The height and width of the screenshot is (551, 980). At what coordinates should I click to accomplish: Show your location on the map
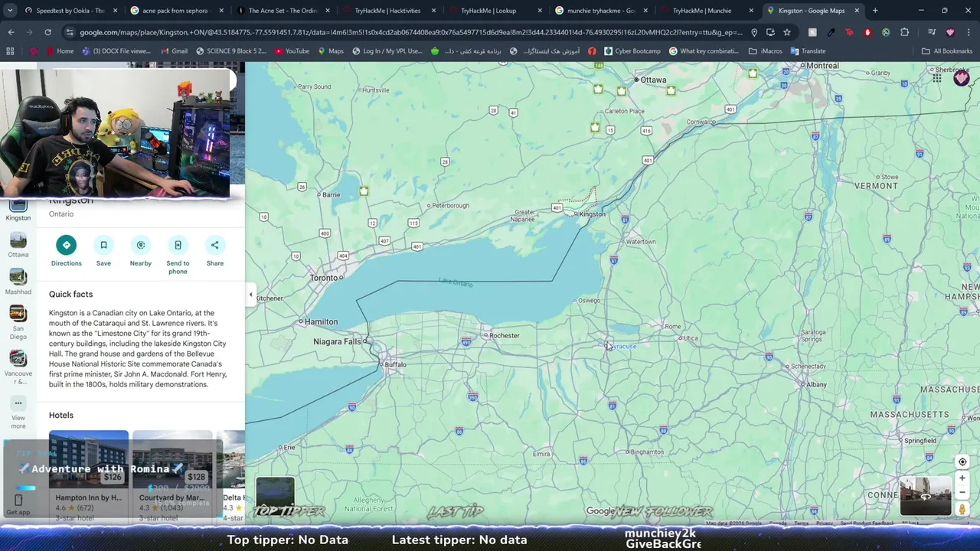962,461
